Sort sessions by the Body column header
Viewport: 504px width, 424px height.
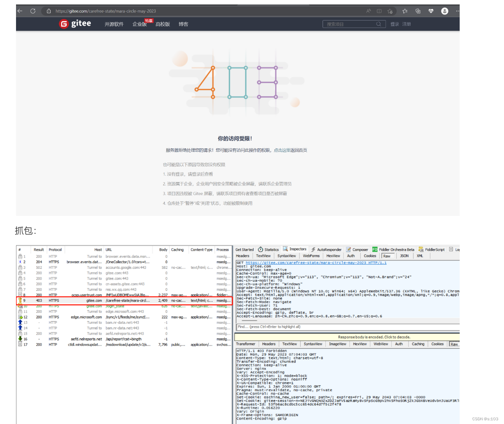163,250
